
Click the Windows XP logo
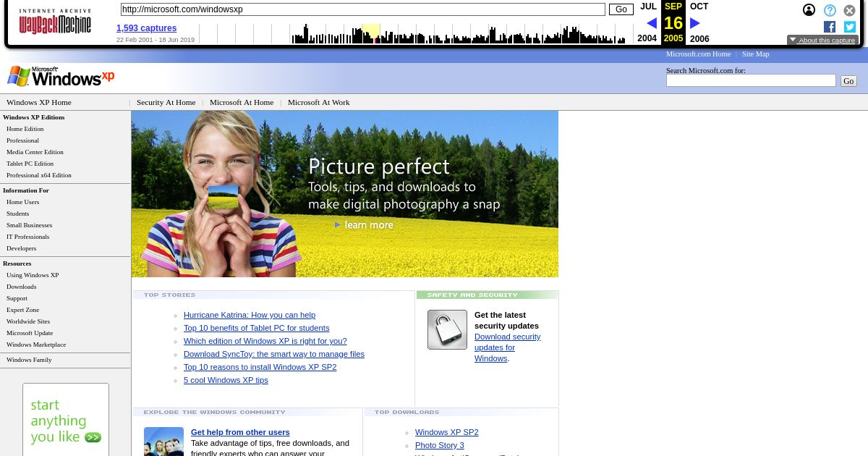point(61,76)
